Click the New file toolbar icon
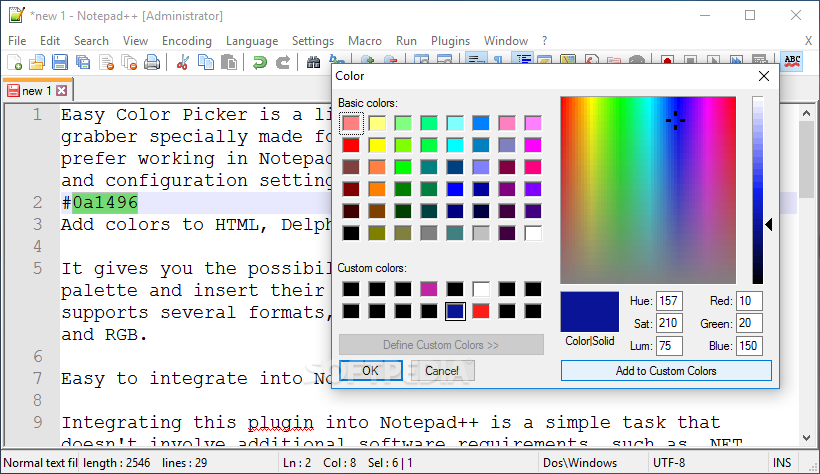This screenshot has height=474, width=820. point(14,62)
